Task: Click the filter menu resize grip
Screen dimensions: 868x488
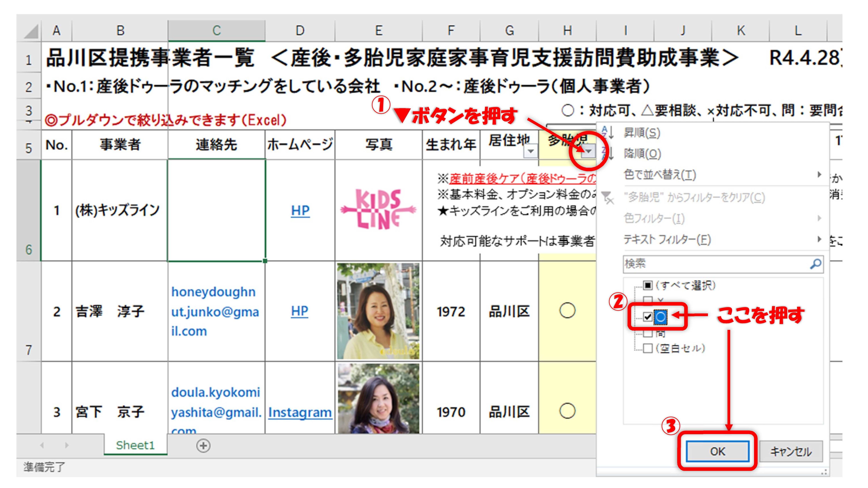Action: click(824, 472)
